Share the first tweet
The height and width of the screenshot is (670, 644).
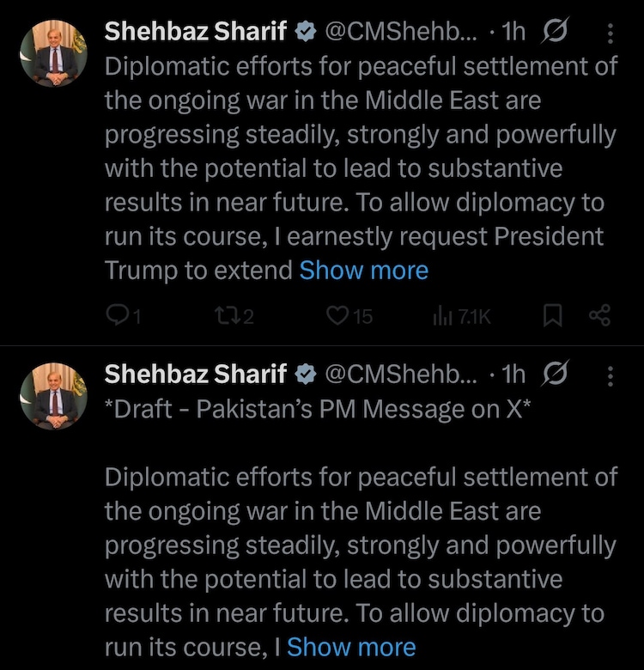click(599, 316)
